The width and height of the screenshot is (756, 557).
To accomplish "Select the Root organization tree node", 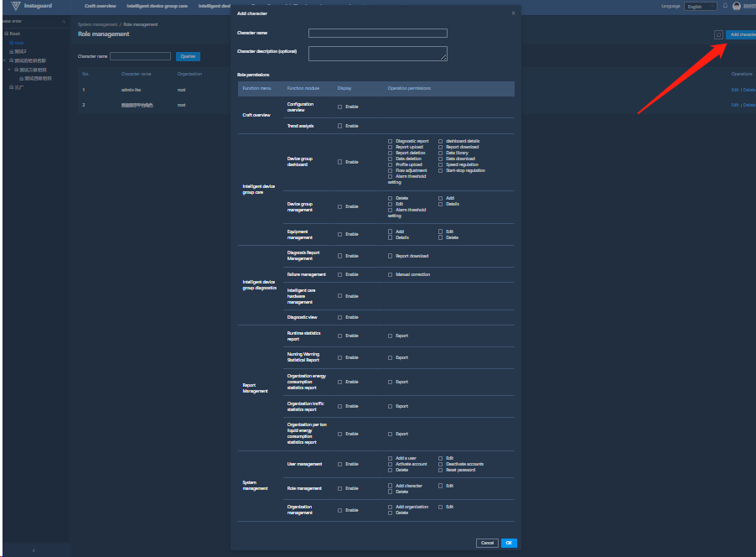I will pyautogui.click(x=13, y=34).
